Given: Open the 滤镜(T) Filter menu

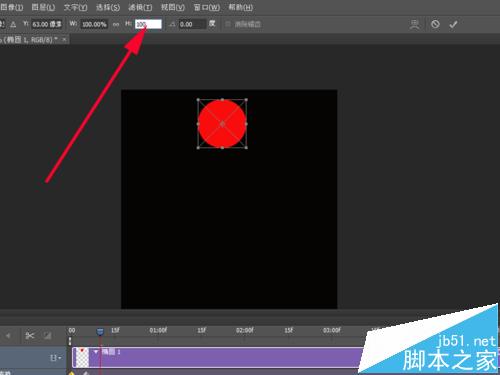Looking at the screenshot, I should click(x=140, y=7).
